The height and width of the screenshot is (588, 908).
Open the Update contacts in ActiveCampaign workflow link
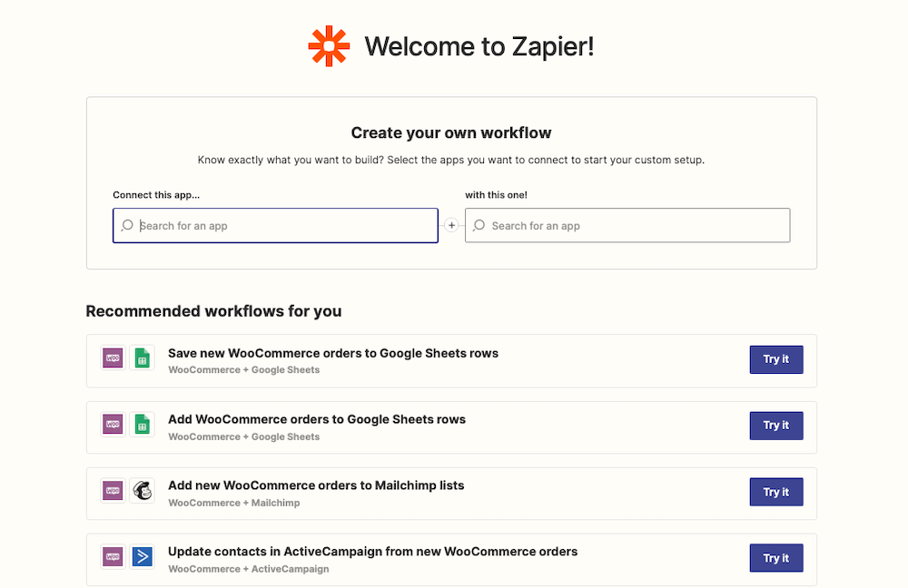coord(372,551)
